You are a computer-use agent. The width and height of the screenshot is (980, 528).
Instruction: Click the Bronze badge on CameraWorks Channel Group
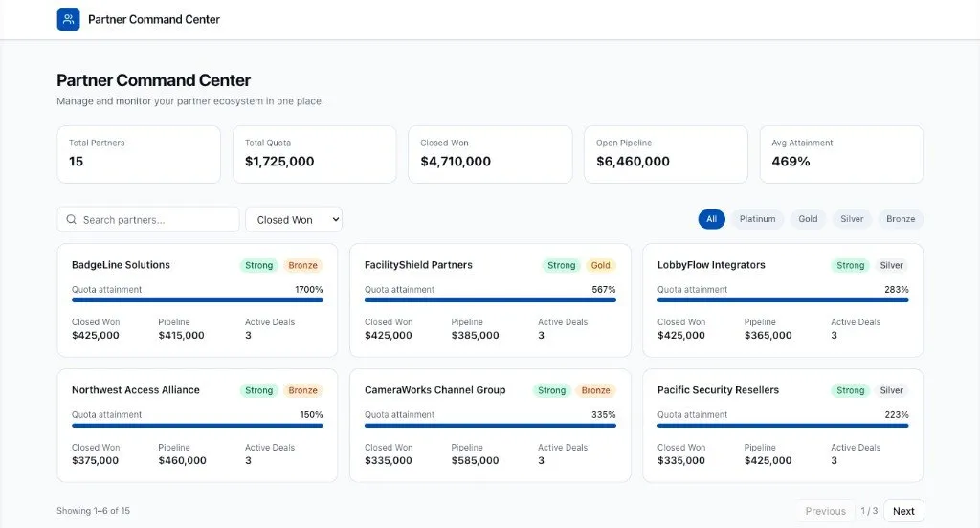[x=595, y=390]
